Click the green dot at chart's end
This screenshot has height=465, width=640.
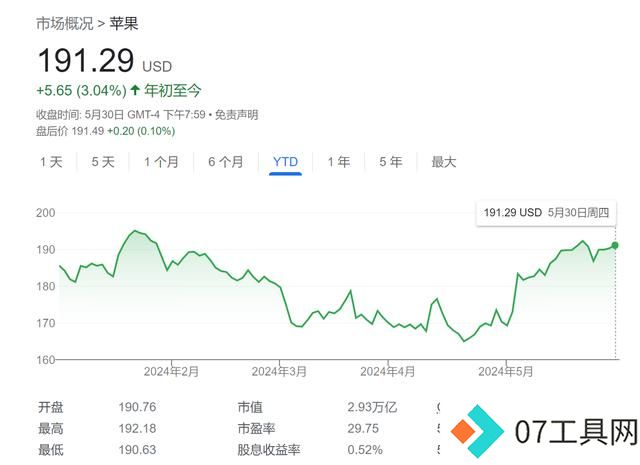[615, 245]
